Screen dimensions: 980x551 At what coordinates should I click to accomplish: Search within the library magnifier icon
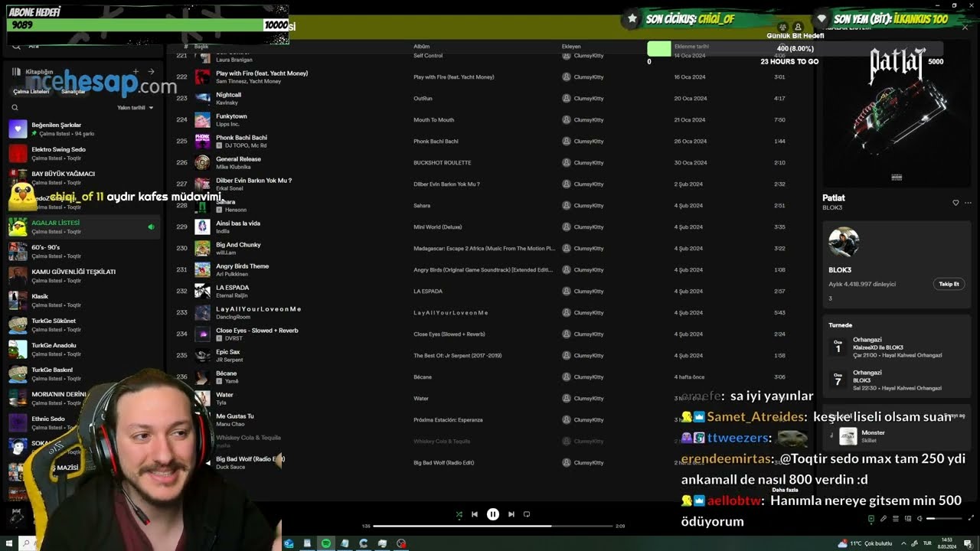coord(15,108)
